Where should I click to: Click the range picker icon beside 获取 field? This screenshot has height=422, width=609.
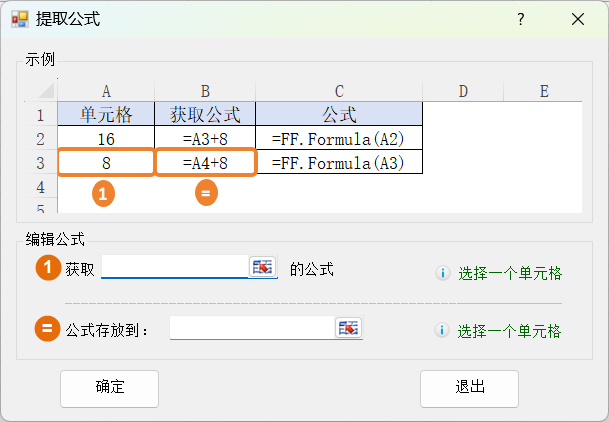[262, 266]
